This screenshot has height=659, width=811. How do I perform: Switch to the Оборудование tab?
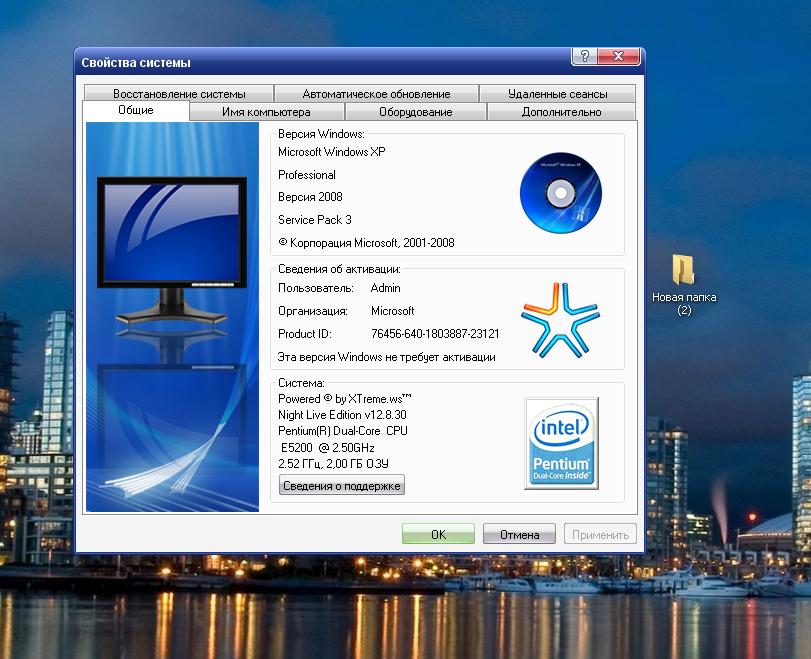tap(415, 112)
